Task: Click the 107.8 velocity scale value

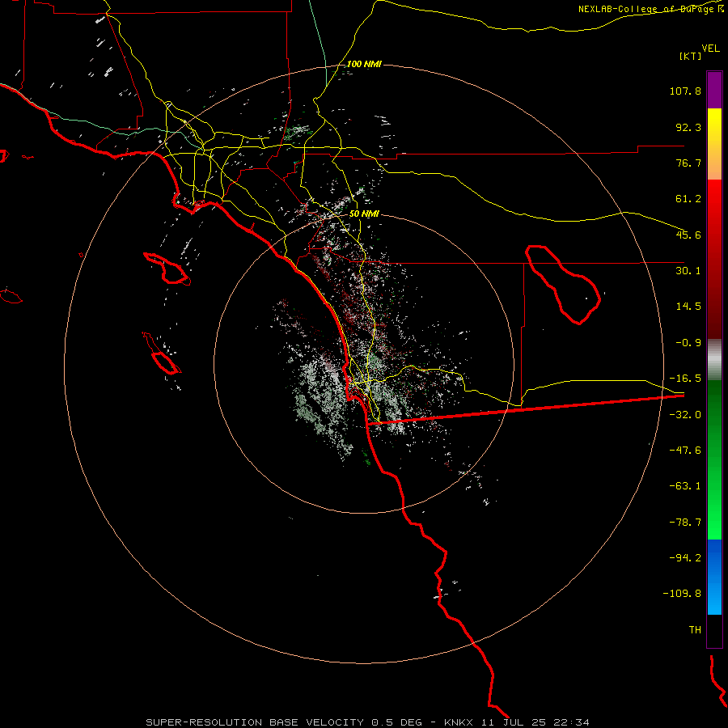Action: 685,91
